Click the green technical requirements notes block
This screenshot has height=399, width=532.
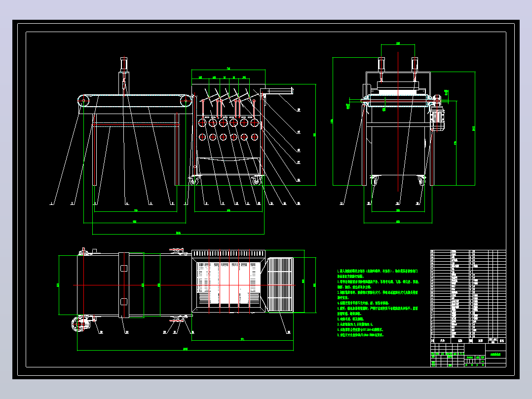click(x=378, y=303)
